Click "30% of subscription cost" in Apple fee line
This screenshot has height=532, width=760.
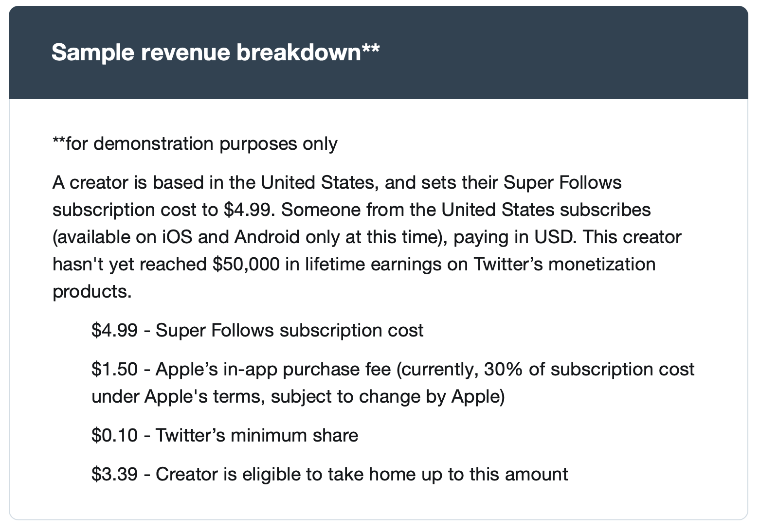click(x=589, y=370)
